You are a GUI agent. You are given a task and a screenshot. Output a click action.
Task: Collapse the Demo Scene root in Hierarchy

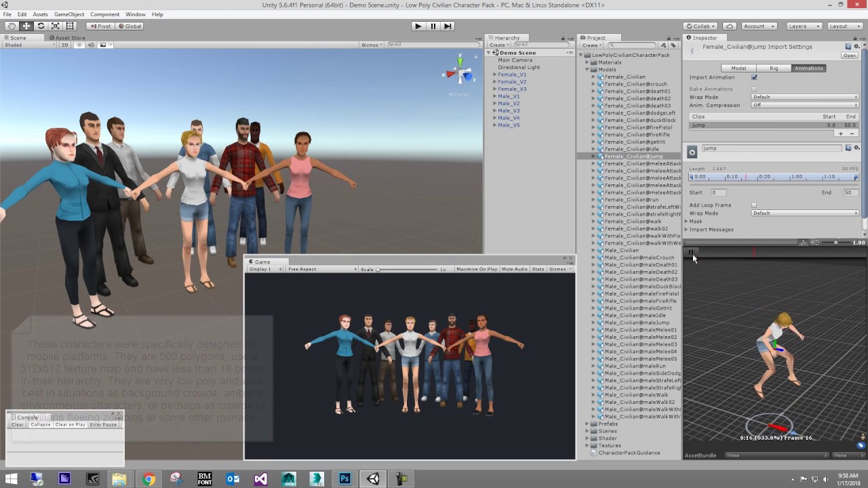[488, 53]
